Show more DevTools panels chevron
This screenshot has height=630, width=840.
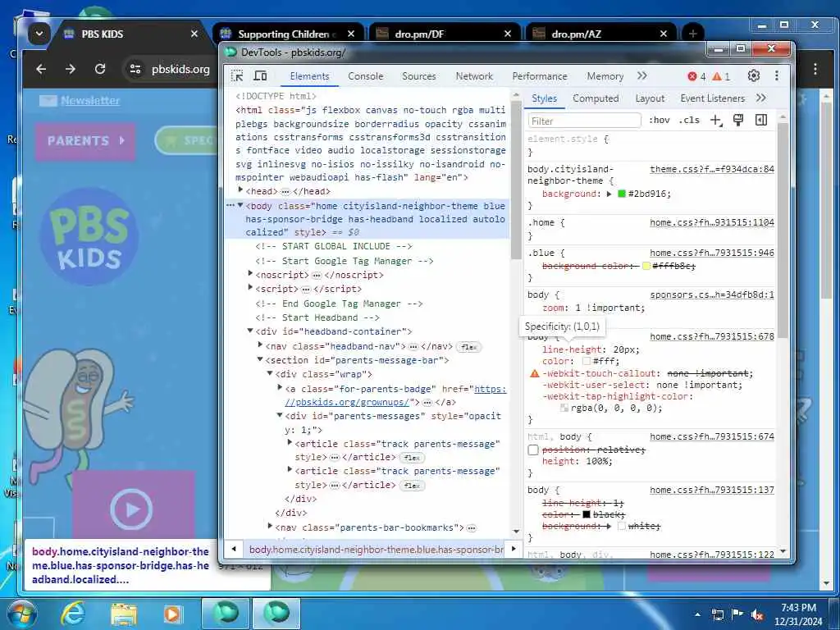[x=642, y=76]
